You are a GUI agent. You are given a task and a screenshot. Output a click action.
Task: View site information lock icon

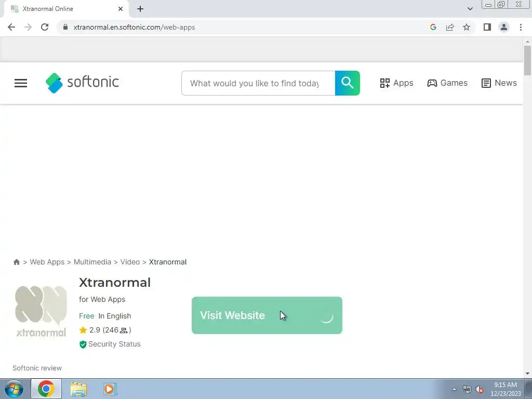tap(65, 27)
